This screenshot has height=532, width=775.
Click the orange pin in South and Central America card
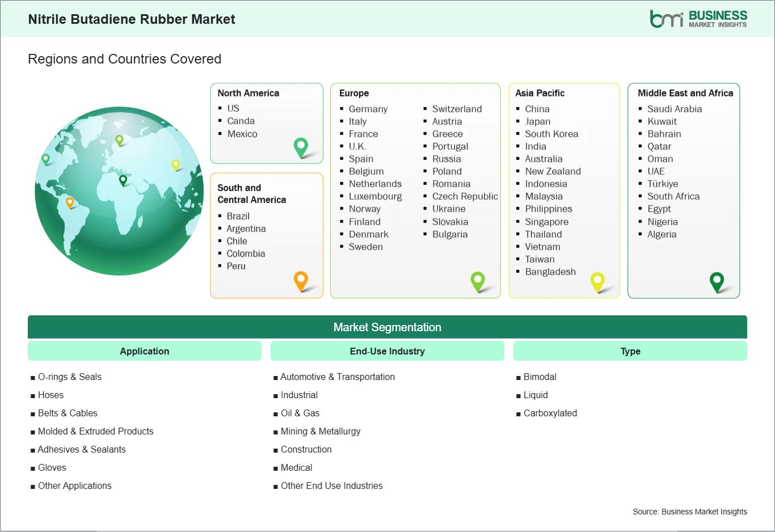click(x=301, y=281)
